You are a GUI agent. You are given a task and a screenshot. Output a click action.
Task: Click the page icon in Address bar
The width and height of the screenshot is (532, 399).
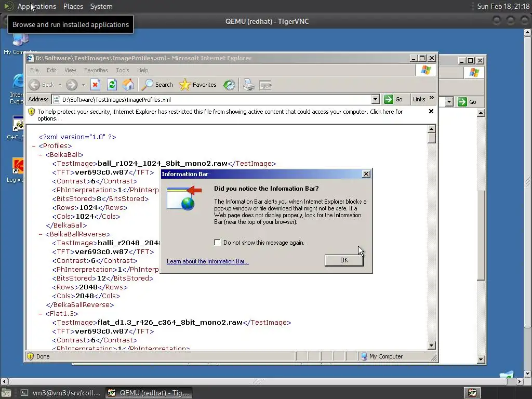[x=57, y=99]
